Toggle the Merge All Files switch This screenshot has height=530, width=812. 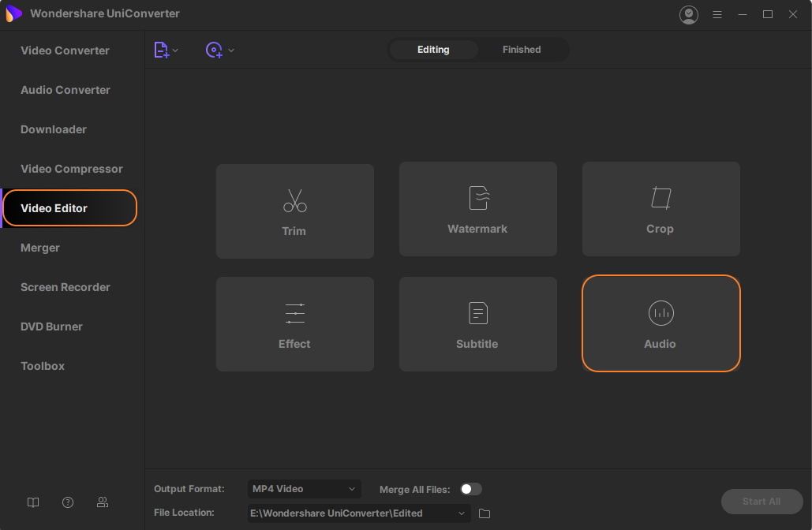click(x=470, y=489)
